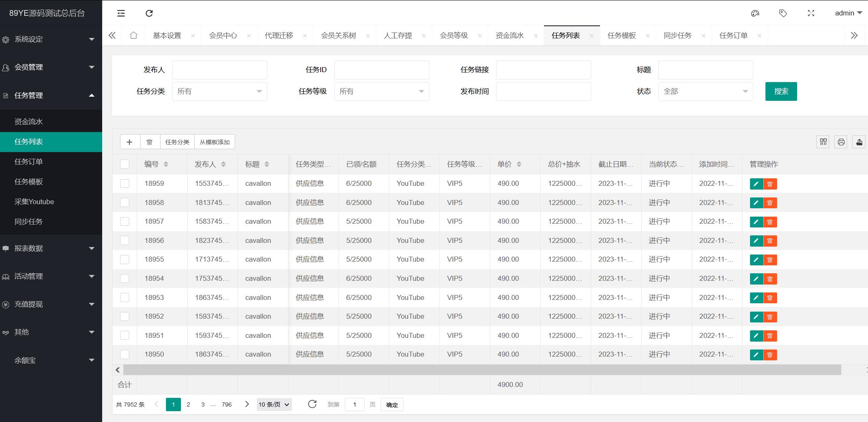Screen dimensions: 868x422
Task: Edit task 18950 with pencil icon
Action: click(756, 355)
